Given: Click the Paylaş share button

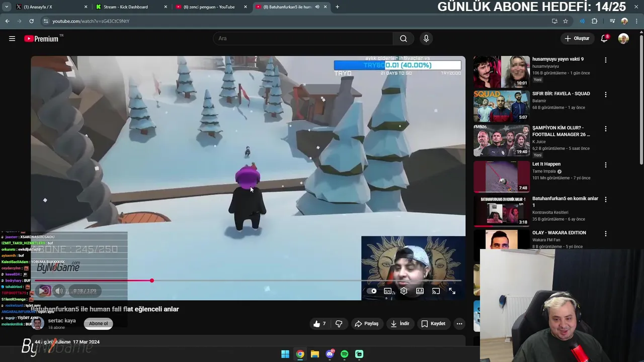Looking at the screenshot, I should tap(366, 324).
